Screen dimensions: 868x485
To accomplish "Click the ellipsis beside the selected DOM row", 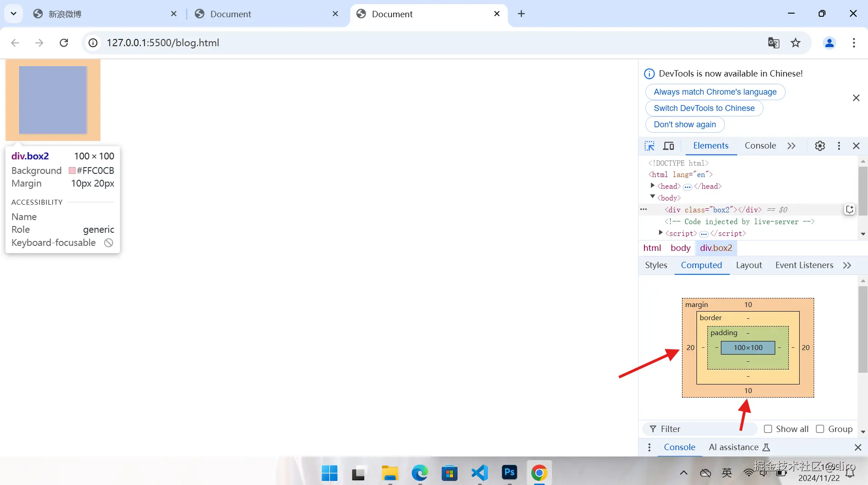I will coord(643,209).
